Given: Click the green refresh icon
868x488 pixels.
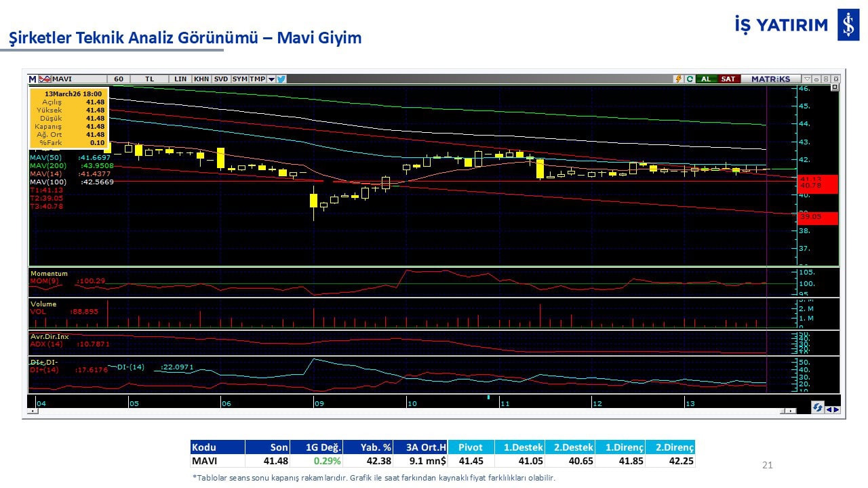Looking at the screenshot, I should tap(689, 79).
